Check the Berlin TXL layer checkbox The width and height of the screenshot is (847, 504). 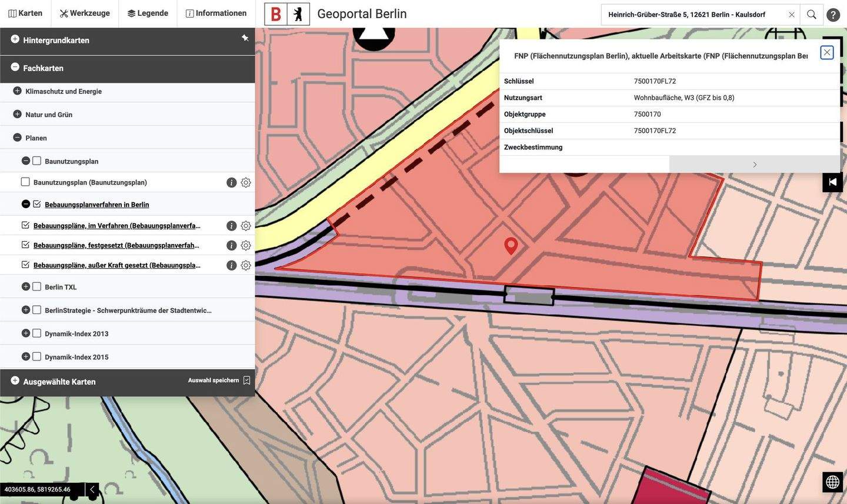click(36, 287)
